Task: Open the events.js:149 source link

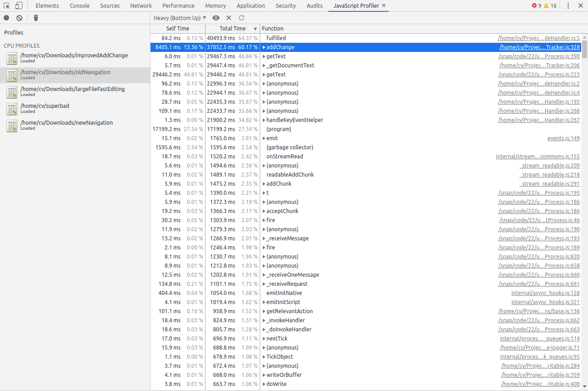Action: coord(563,138)
